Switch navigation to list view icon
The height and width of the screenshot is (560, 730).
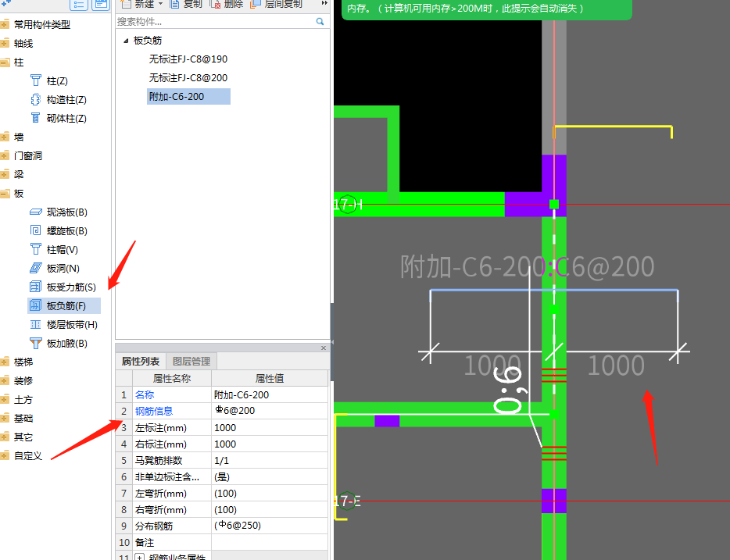[x=79, y=5]
